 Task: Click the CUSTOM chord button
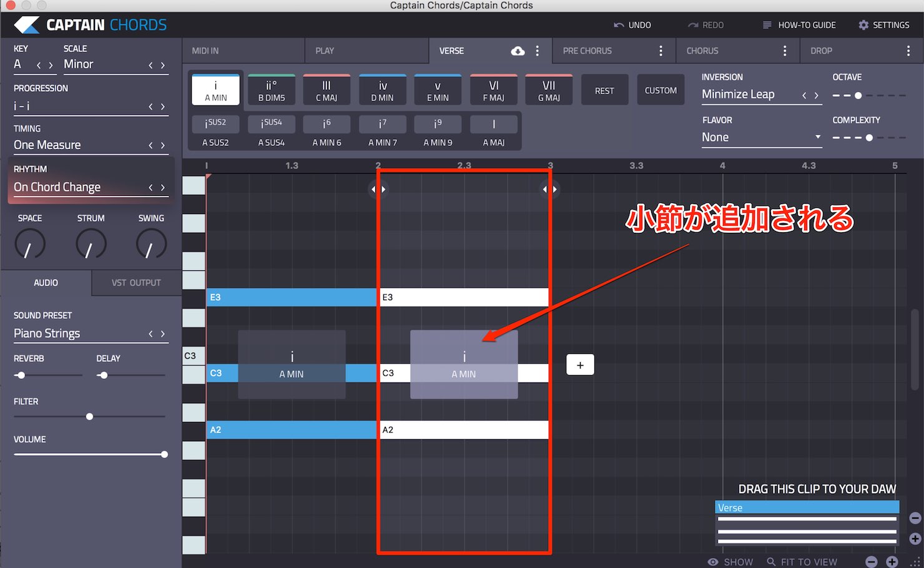pyautogui.click(x=661, y=91)
